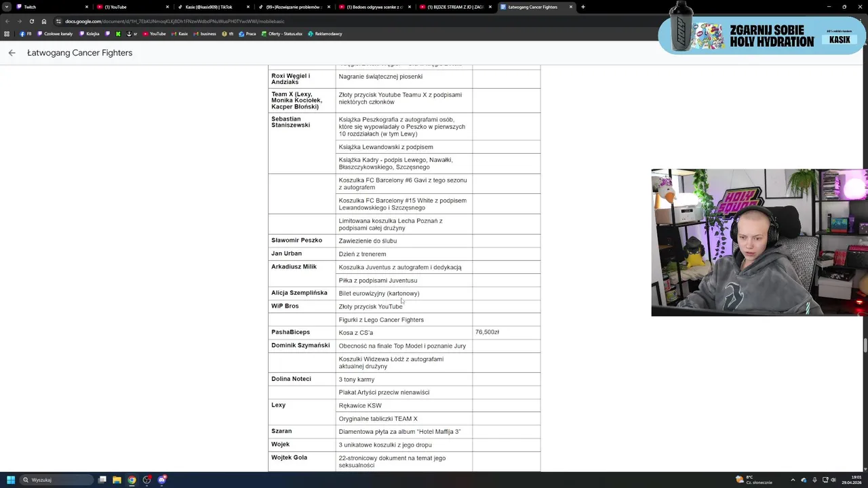Switch to BĘDZIE STREAM Z JD tab
The image size is (868, 488).
click(x=454, y=7)
